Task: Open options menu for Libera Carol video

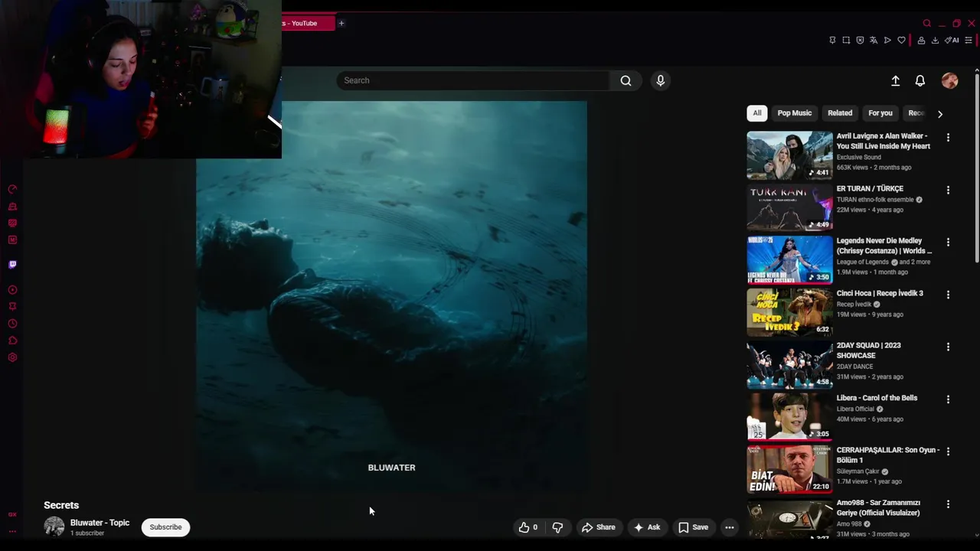Action: 948,399
